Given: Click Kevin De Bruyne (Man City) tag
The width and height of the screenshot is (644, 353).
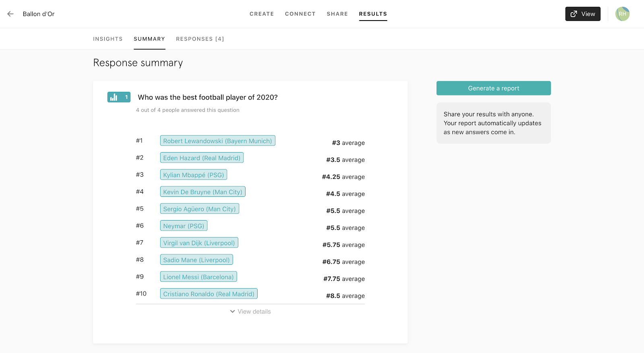Looking at the screenshot, I should (203, 192).
